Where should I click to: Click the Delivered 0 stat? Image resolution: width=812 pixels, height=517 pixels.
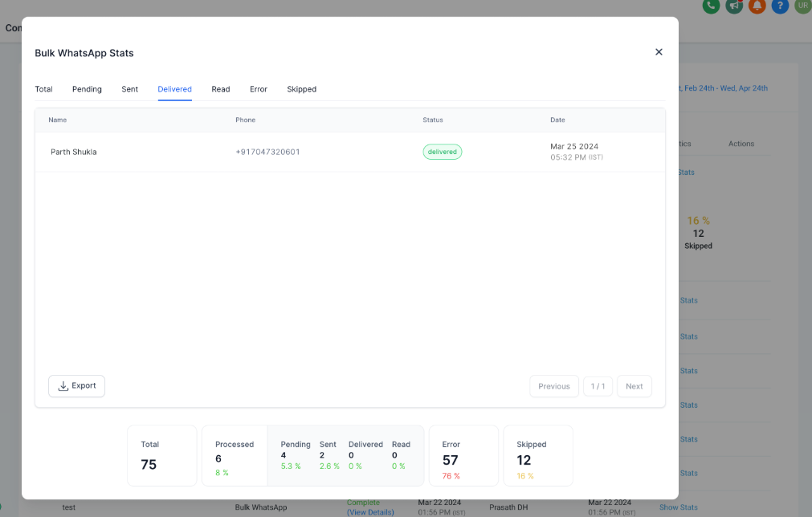coord(365,455)
